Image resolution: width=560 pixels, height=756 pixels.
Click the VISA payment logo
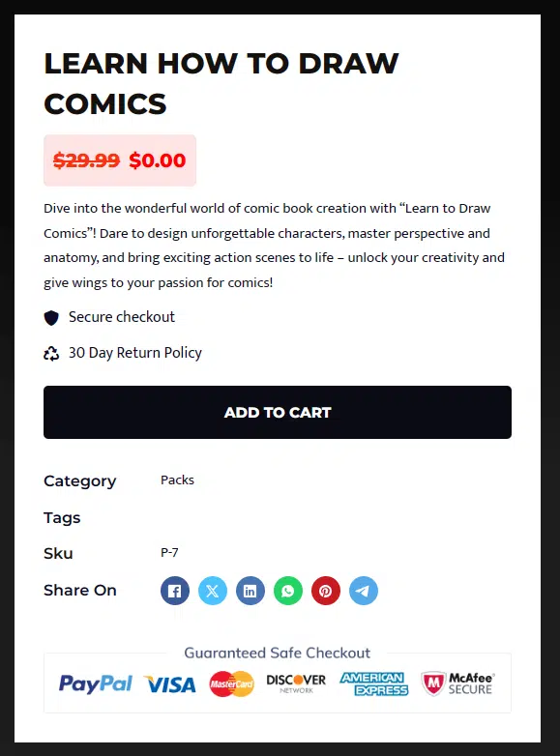(170, 684)
